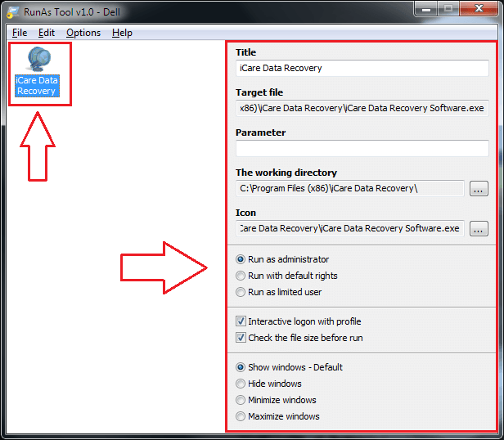
Task: Open the Help menu
Action: (122, 33)
